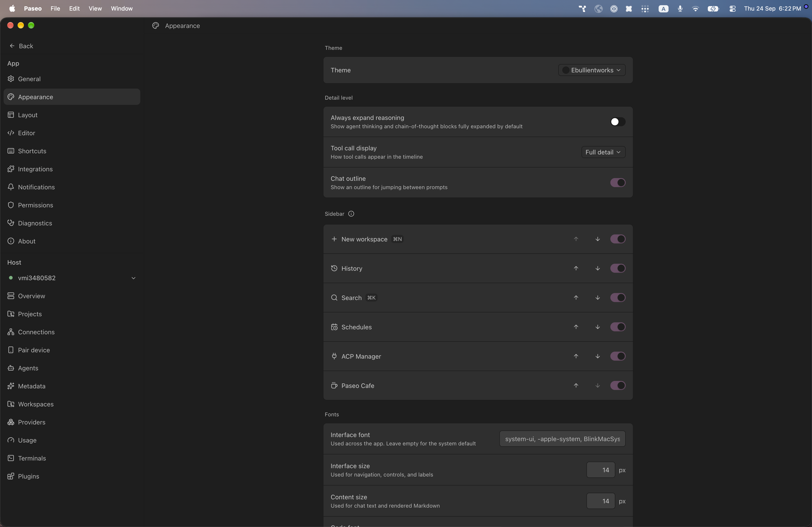Click the theme color swatch circle

[565, 70]
